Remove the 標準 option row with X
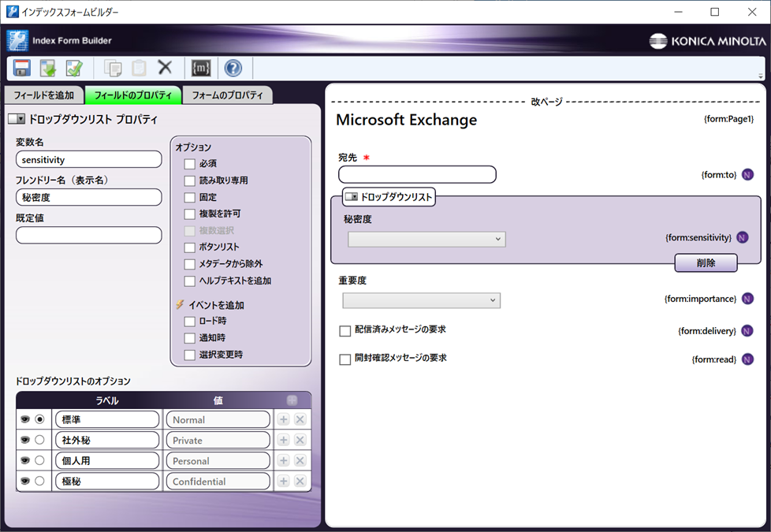This screenshot has height=532, width=771. 300,419
